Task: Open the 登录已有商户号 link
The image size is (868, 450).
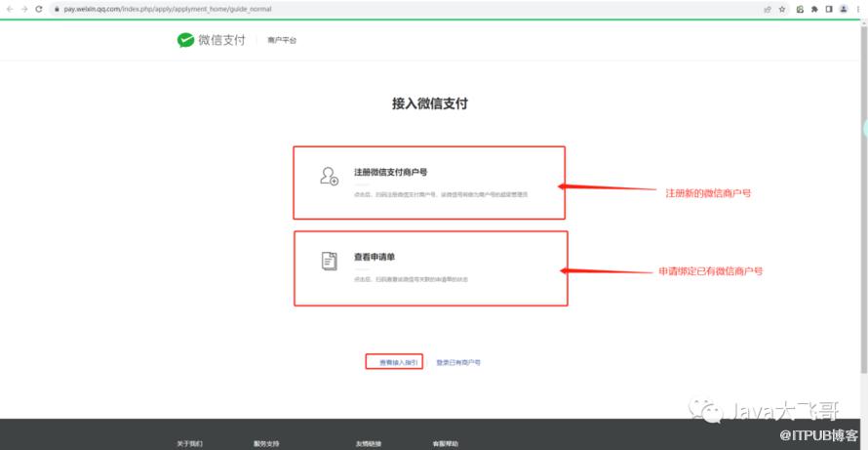Action: (457, 362)
